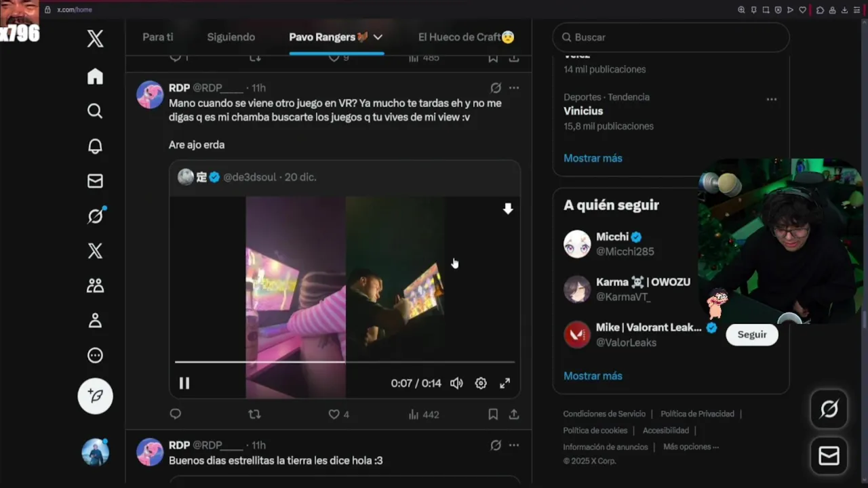Mute the video volume icon

457,384
